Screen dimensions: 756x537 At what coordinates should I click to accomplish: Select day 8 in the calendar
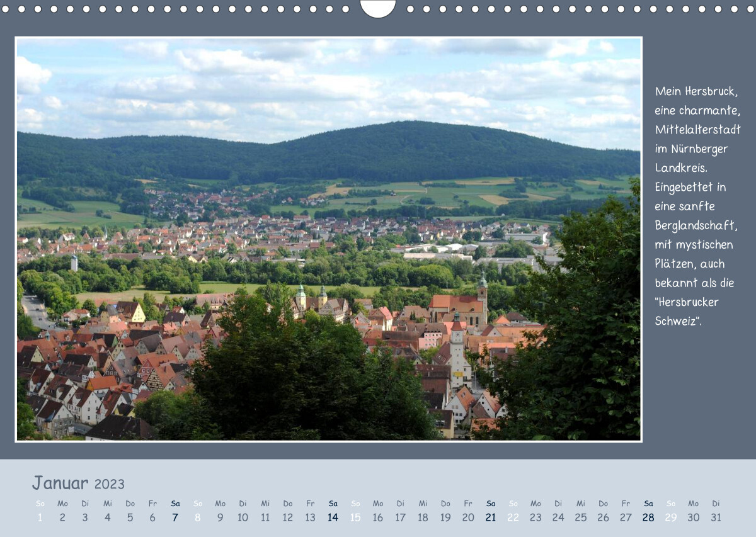click(x=198, y=517)
